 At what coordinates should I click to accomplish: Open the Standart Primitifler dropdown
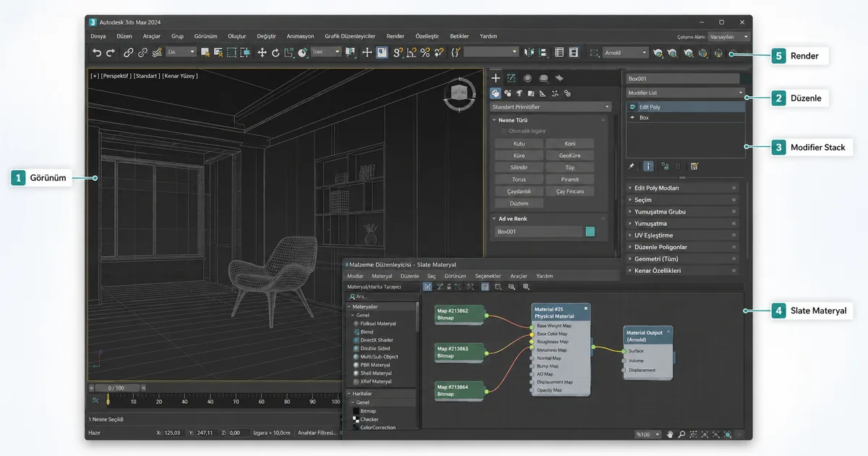[x=551, y=107]
